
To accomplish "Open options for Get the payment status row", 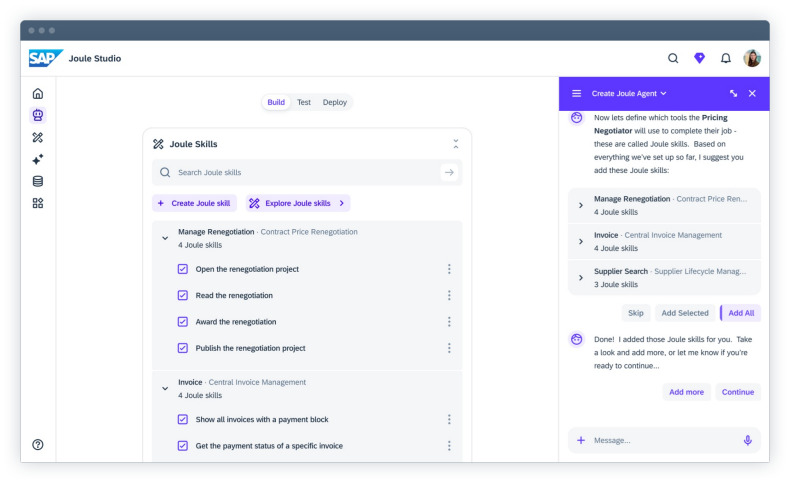I will (x=449, y=446).
